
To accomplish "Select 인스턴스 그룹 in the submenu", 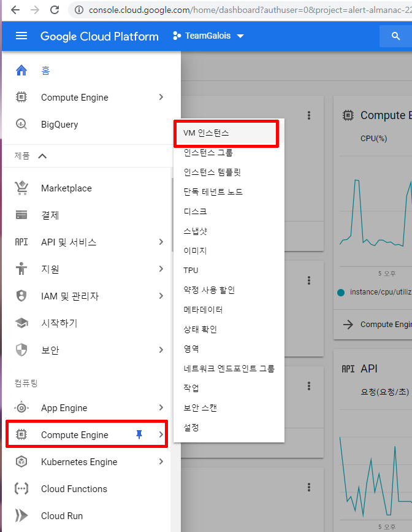I will click(229, 153).
